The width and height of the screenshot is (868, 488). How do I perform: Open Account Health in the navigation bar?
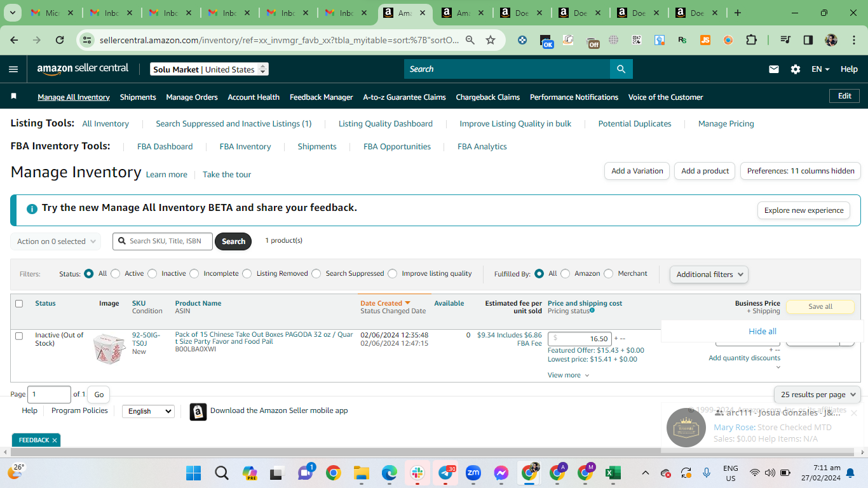(254, 97)
